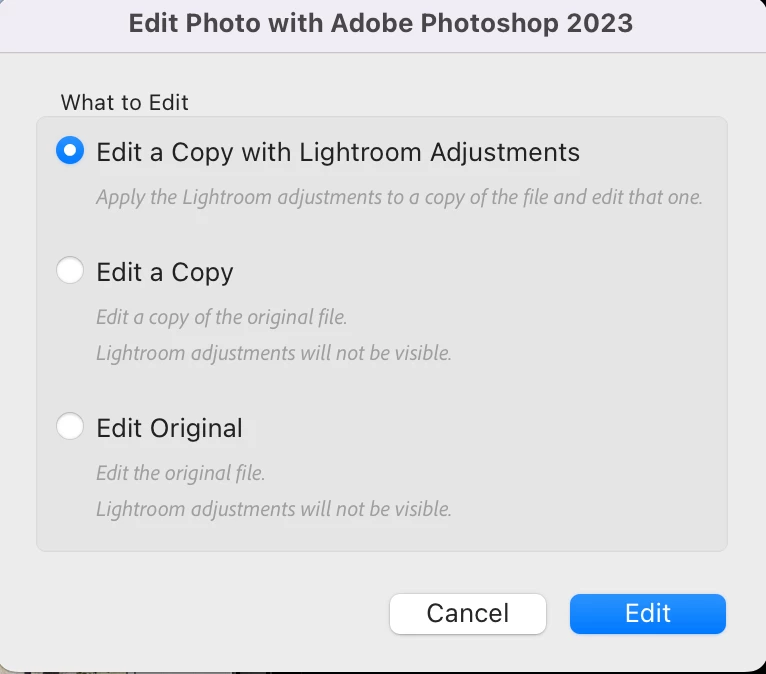Viewport: 766px width, 674px height.
Task: Click the What to Edit section heading
Action: coord(124,102)
